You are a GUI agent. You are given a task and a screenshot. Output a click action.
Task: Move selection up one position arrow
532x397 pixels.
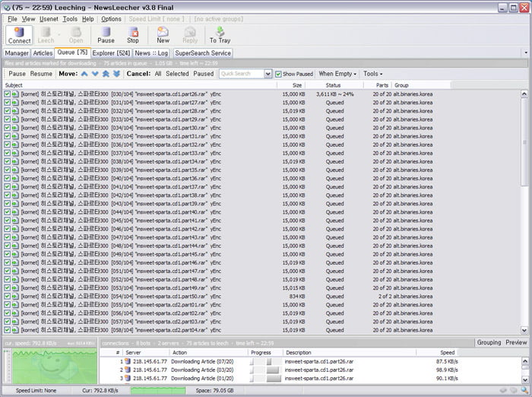coord(84,74)
